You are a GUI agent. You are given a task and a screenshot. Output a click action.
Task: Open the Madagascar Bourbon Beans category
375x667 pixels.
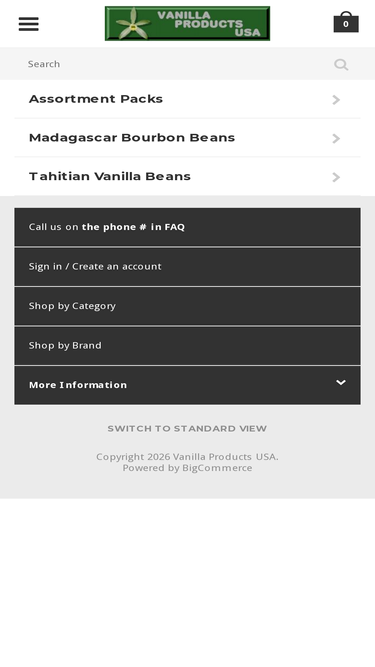pos(188,138)
